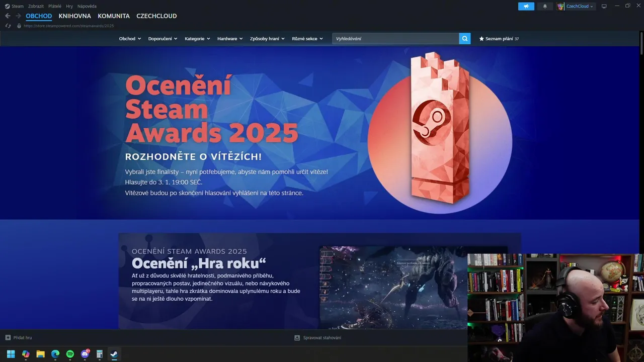
Task: Click the Steam Awards trophy graphic
Action: [440, 128]
